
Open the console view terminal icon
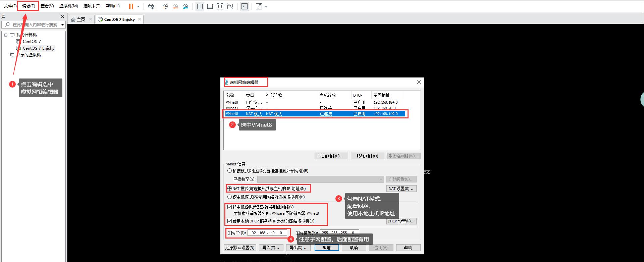click(245, 6)
